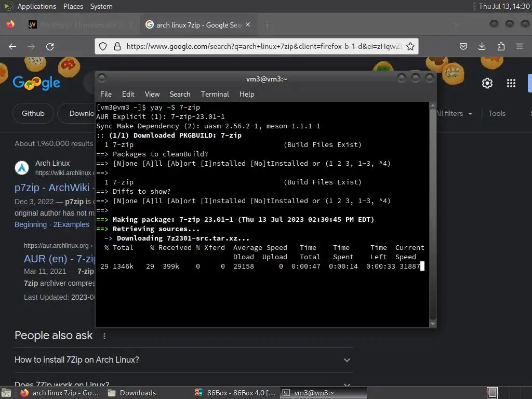Open Google apps grid icon

point(511,83)
